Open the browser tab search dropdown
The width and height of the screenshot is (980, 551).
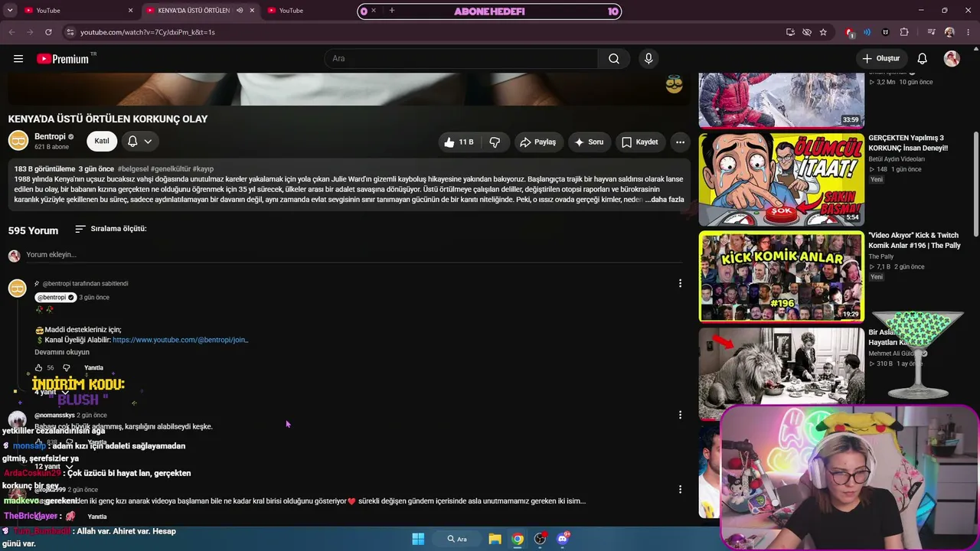click(x=10, y=11)
